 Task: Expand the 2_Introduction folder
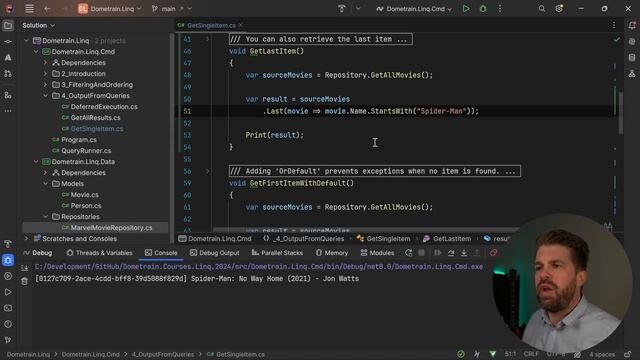(46, 73)
